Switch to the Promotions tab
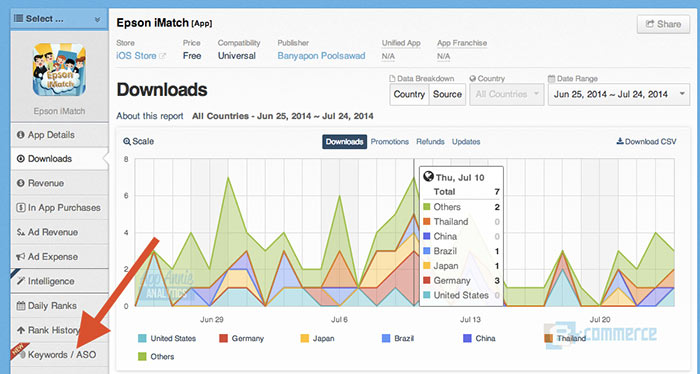The image size is (700, 374). [390, 141]
